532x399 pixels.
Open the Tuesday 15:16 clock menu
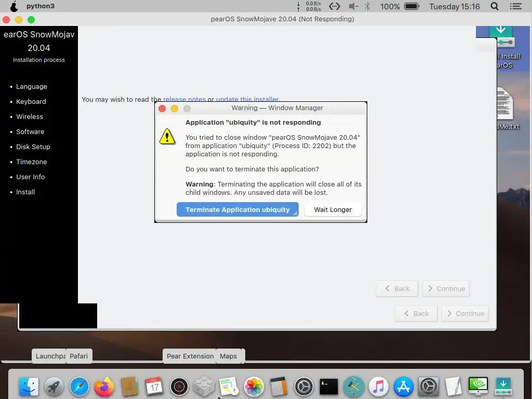click(454, 6)
